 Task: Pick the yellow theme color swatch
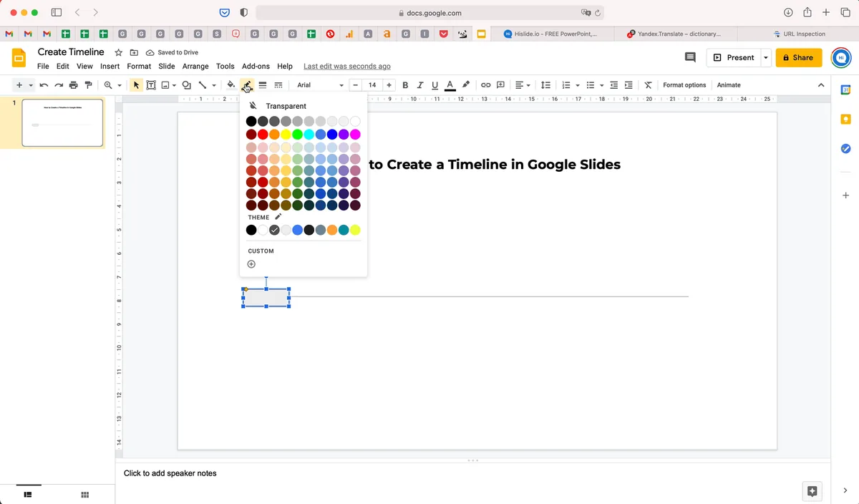(355, 230)
